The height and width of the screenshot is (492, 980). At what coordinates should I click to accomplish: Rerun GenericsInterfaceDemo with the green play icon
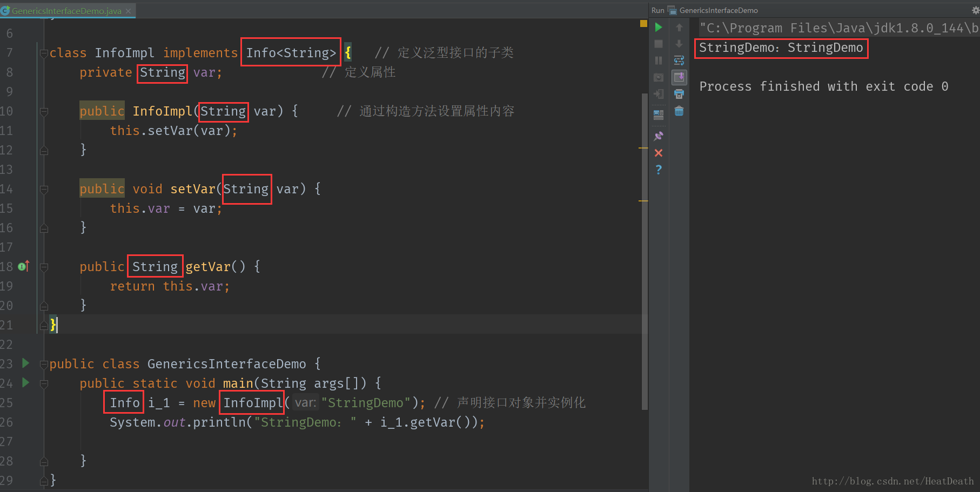(659, 28)
